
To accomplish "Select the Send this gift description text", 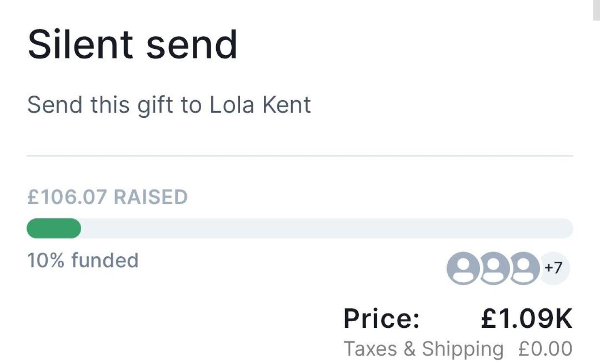I will point(169,105).
